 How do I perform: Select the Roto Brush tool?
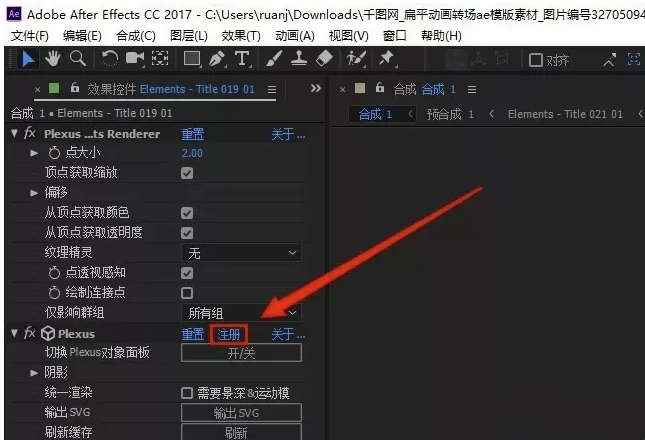(356, 59)
